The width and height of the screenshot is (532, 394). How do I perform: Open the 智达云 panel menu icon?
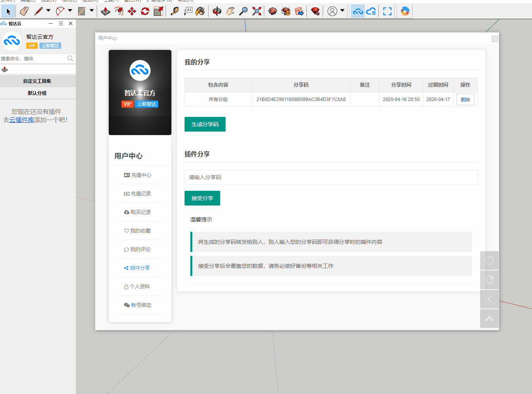point(61,24)
